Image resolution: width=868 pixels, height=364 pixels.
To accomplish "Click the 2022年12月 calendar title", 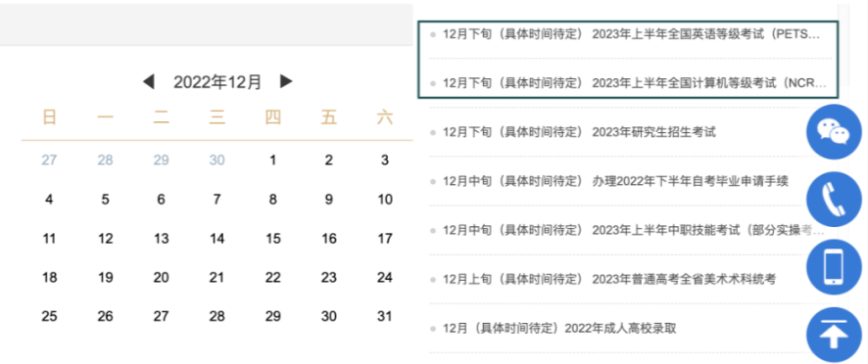I will point(217,82).
